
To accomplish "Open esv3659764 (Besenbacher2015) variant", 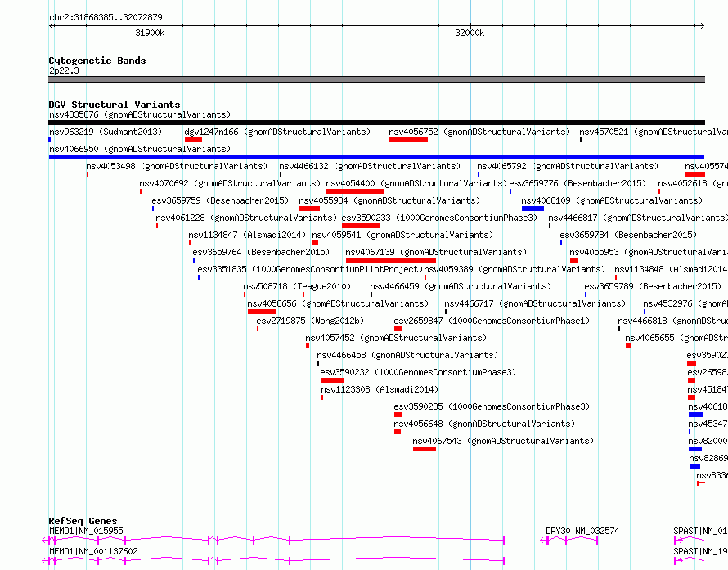I will click(x=261, y=252).
